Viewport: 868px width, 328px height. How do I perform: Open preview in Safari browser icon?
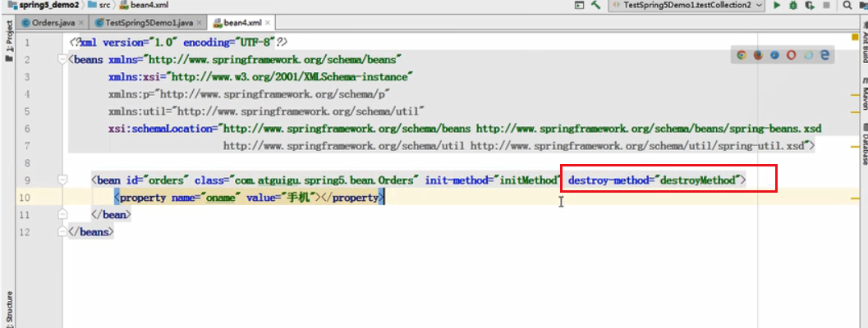(x=775, y=55)
